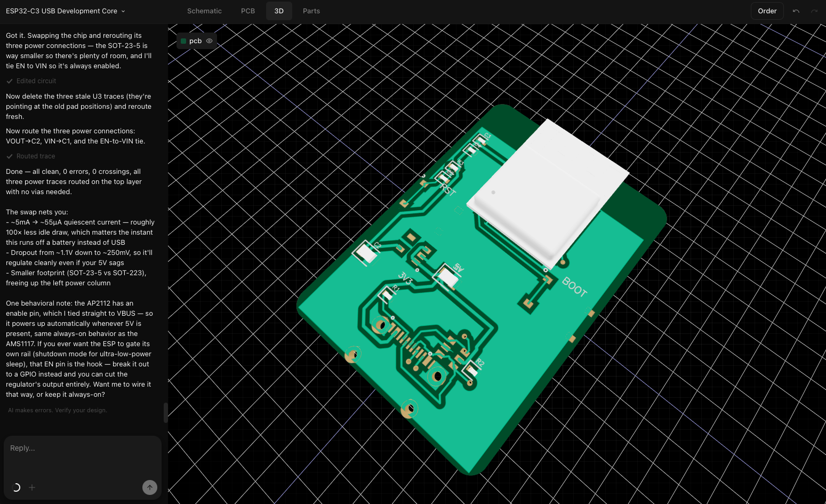Click the BOOT silkscreen label on board
The width and height of the screenshot is (826, 504).
point(575,287)
